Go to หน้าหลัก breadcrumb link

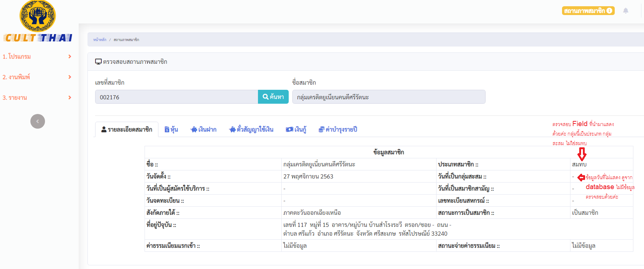tap(100, 40)
